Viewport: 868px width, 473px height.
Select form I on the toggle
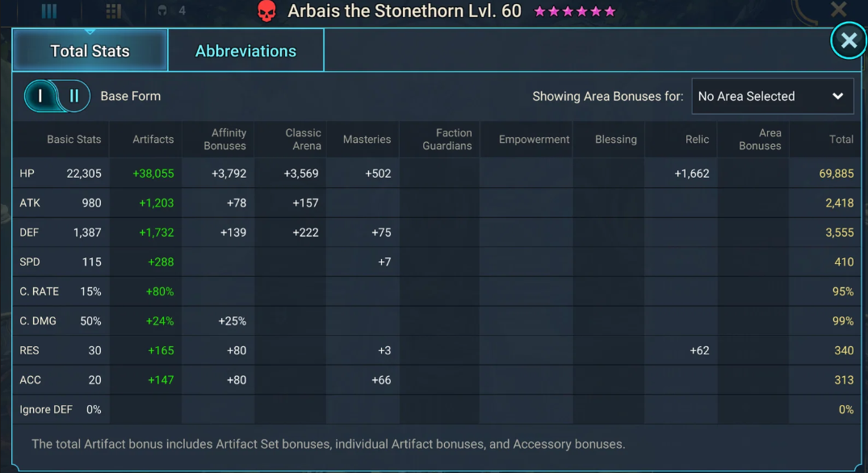coord(40,96)
